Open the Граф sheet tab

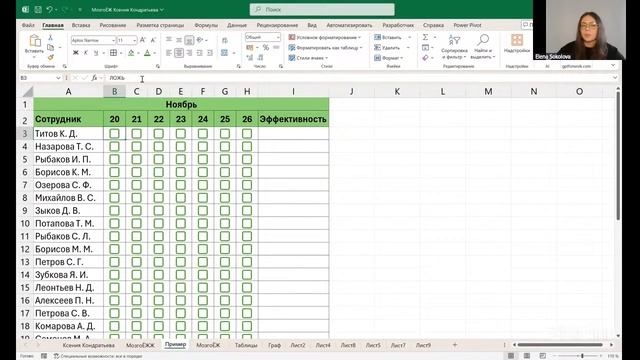click(x=274, y=345)
